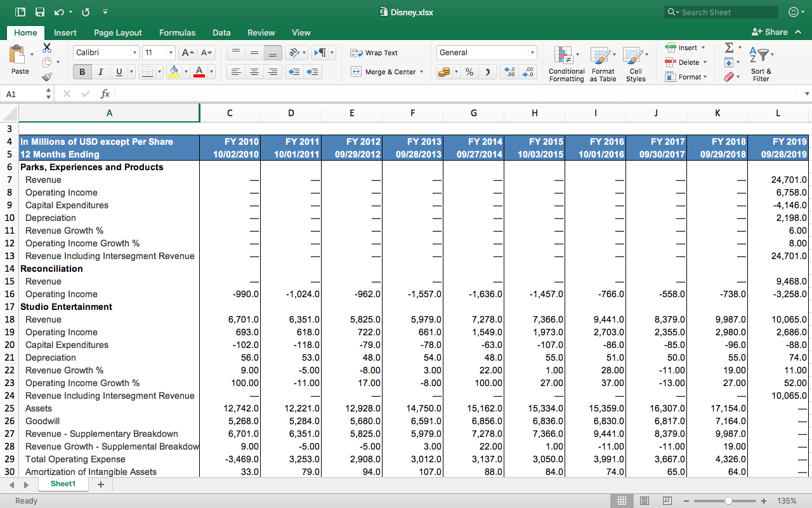
Task: Open the Page Layout ribbon tab
Action: [118, 32]
